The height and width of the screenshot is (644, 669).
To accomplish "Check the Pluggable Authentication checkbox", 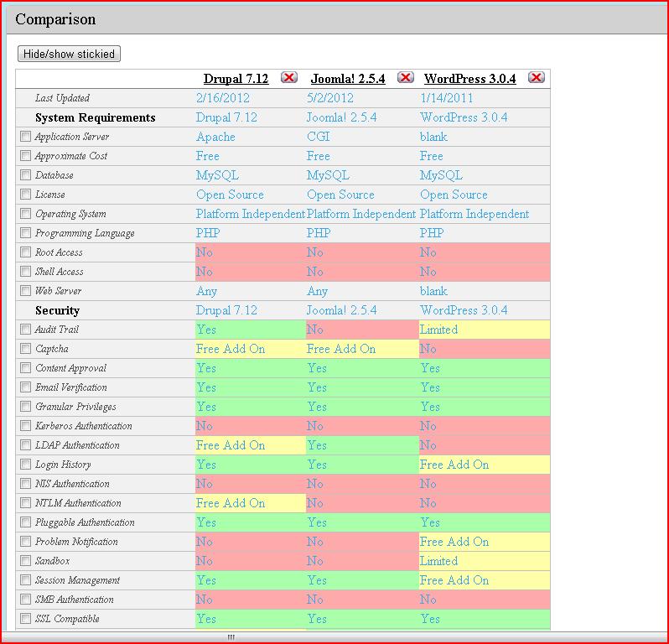I will 26,522.
